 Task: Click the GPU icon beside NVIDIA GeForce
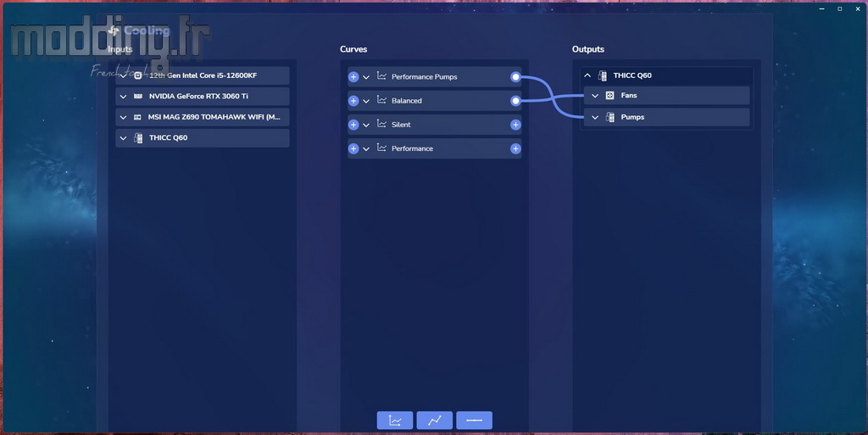pos(138,97)
